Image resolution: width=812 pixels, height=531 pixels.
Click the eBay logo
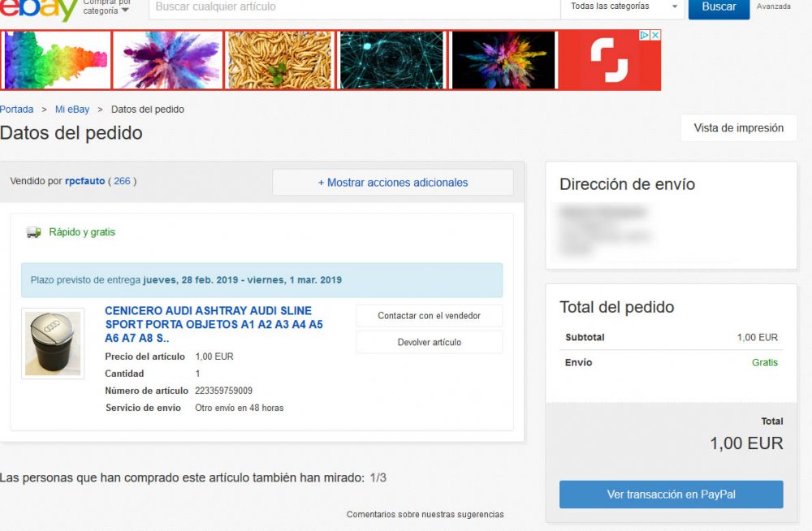39,9
